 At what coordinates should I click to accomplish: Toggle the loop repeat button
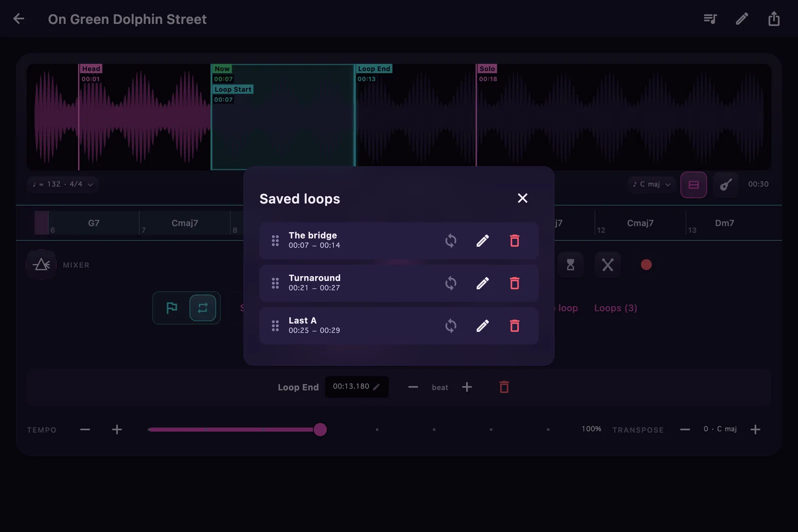(x=202, y=308)
